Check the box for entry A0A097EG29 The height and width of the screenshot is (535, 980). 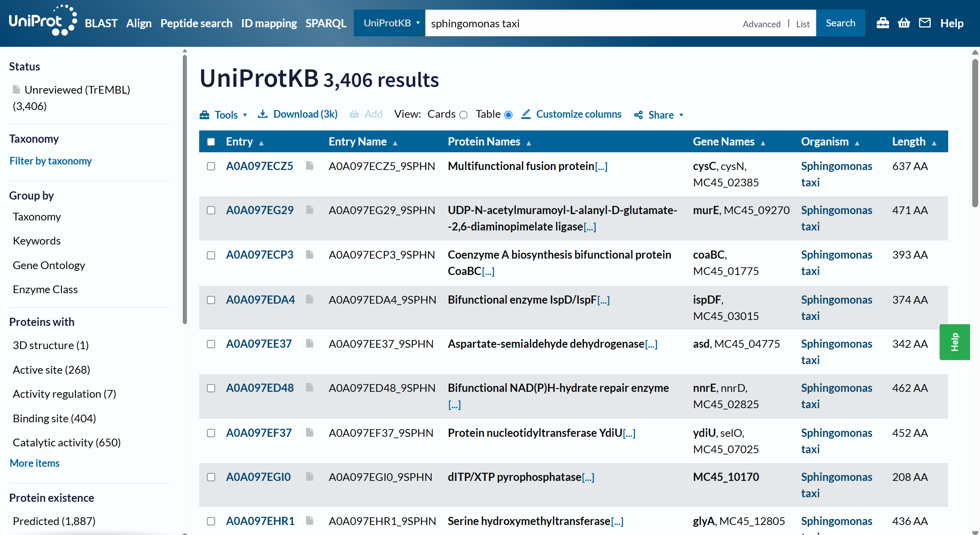point(211,210)
